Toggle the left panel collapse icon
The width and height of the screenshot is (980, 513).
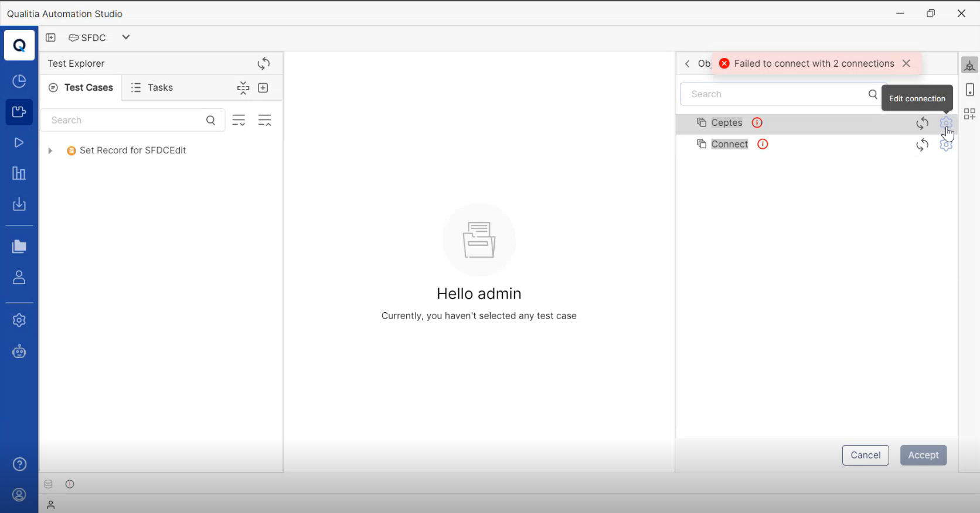(x=51, y=37)
